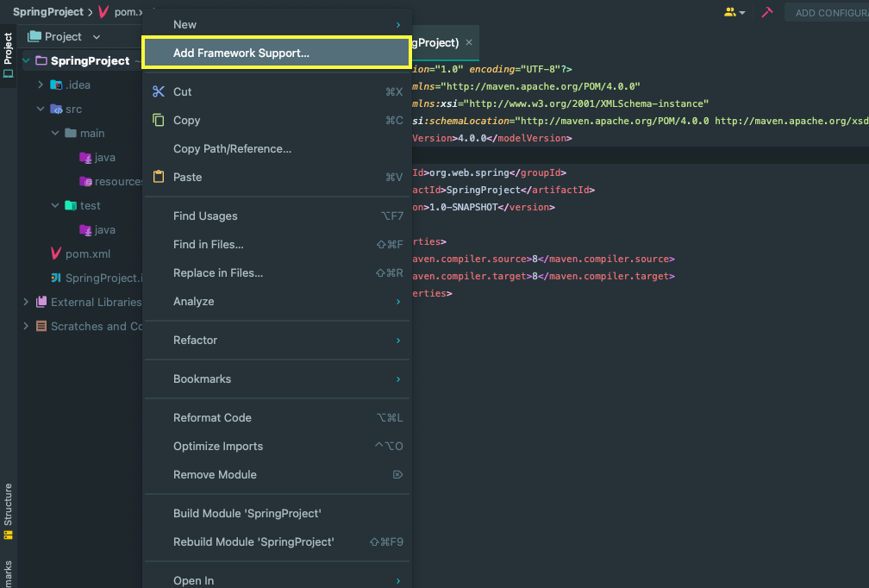Click the java folder icon under main
Image resolution: width=869 pixels, height=588 pixels.
85,158
